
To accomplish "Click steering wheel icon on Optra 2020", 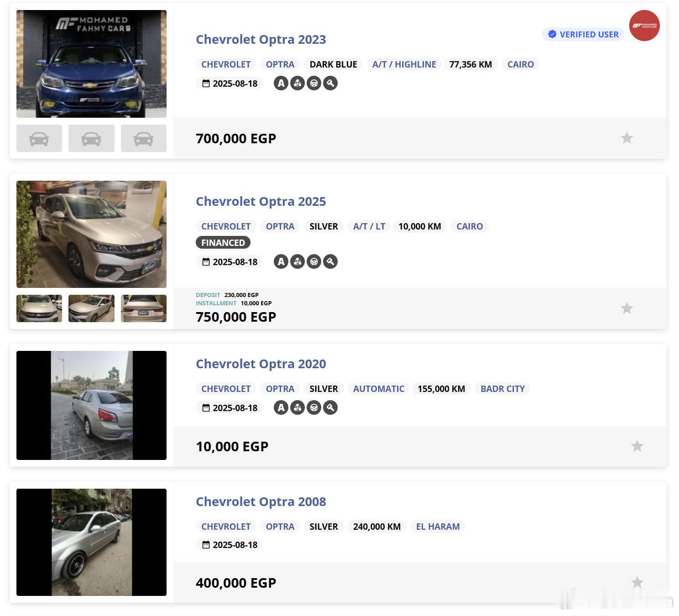I will 314,407.
